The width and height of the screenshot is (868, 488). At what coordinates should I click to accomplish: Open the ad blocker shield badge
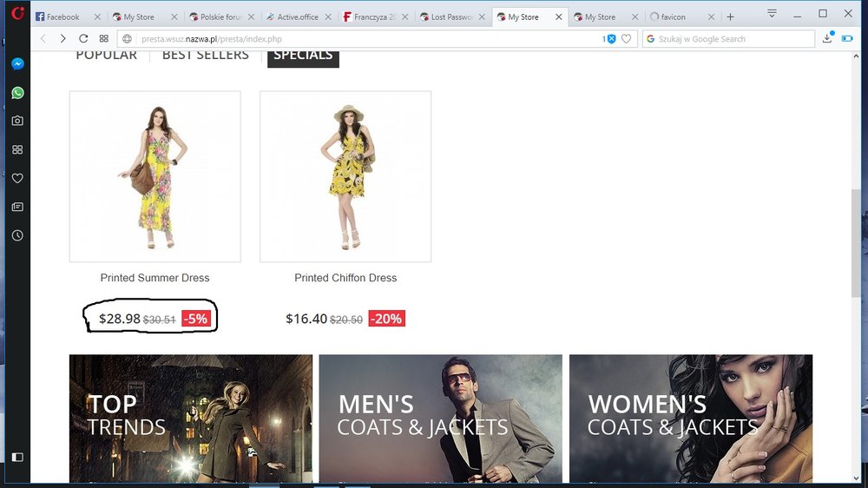609,39
